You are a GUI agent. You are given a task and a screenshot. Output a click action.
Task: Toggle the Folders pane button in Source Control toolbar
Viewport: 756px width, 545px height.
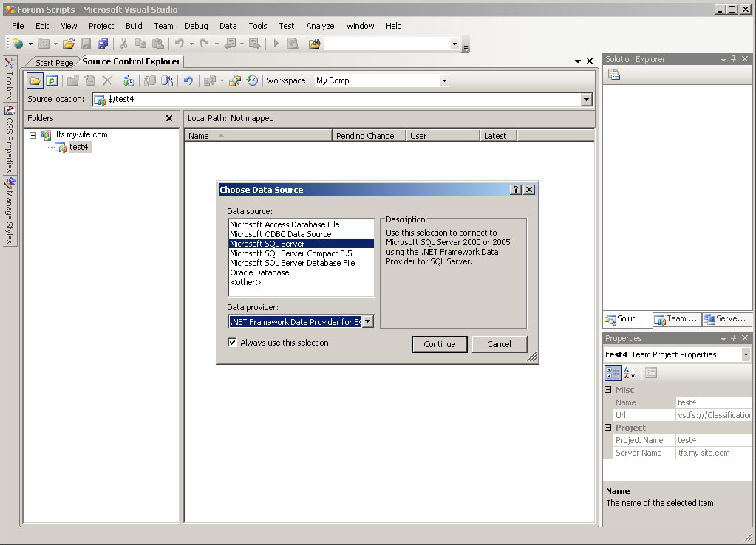(35, 80)
